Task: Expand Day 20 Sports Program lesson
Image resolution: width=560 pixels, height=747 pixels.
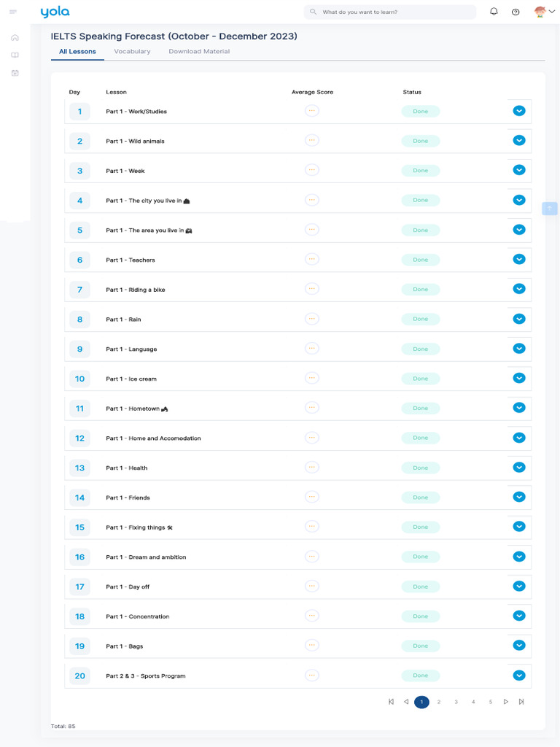Action: coord(519,676)
